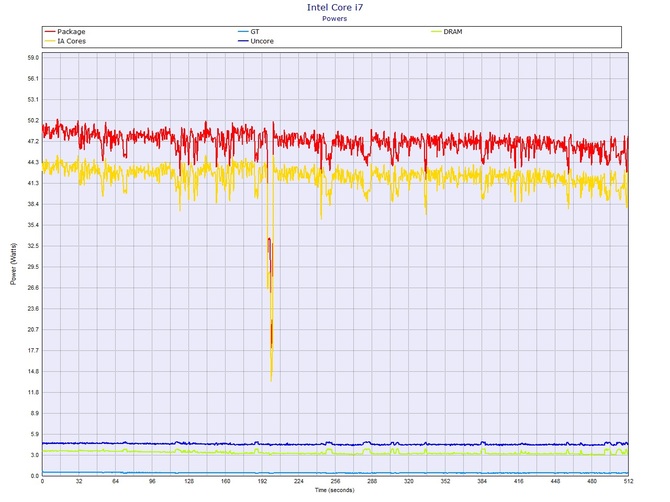Click the 288 seconds time tick
This screenshot has width=670, height=502.
point(372,481)
